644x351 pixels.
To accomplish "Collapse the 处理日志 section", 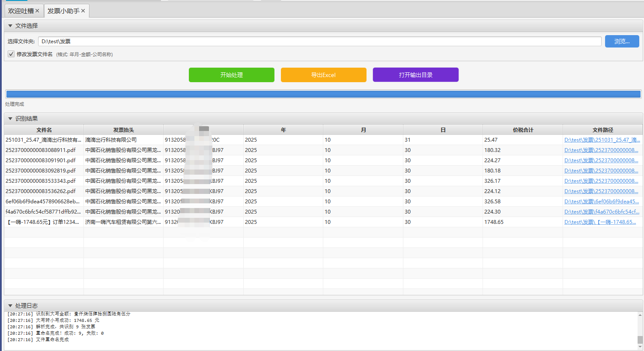I will click(x=10, y=306).
